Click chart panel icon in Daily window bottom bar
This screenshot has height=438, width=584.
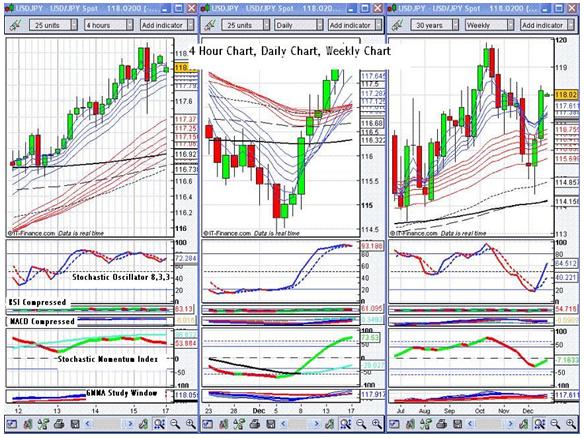pos(207,424)
